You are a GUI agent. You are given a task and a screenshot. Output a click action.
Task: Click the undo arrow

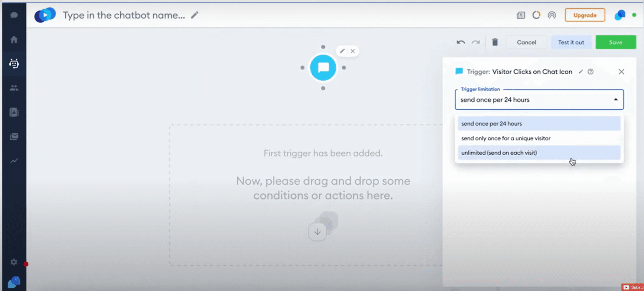pyautogui.click(x=461, y=42)
